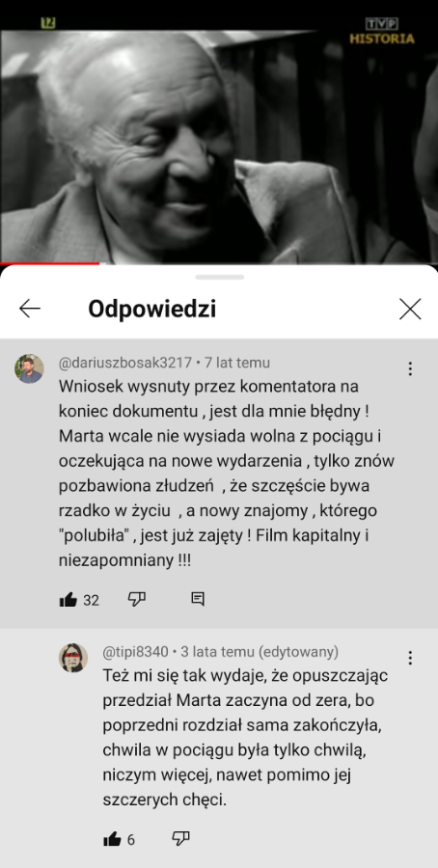Tap the TVP Historia logo in the video
Viewport: 438px width, 868px height.
click(381, 32)
